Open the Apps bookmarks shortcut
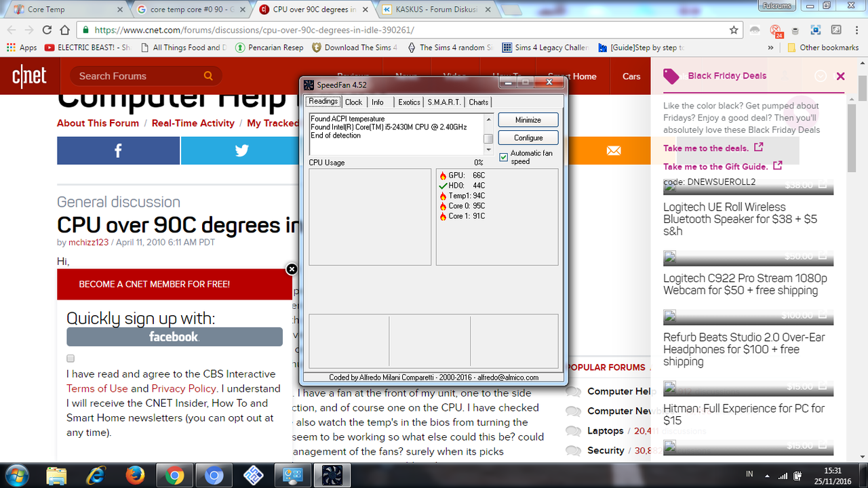The image size is (868, 488). point(22,47)
